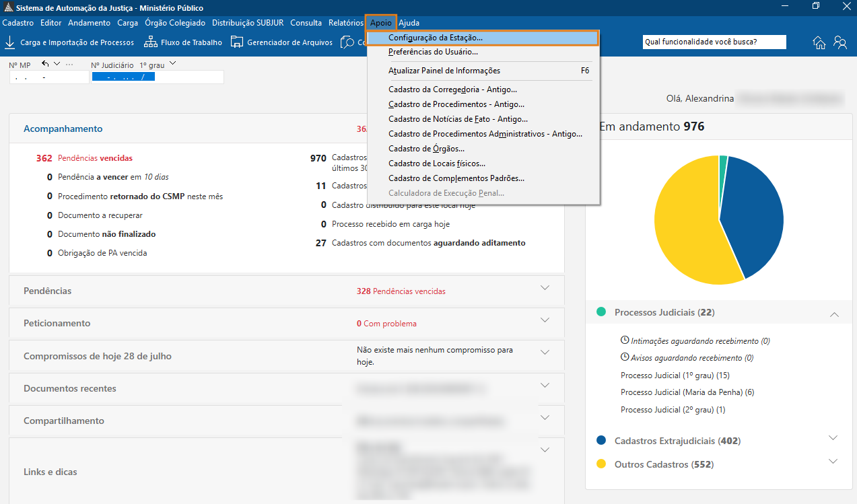
Task: Expand Cadastros Extrajudiciais category
Action: pos(833,438)
